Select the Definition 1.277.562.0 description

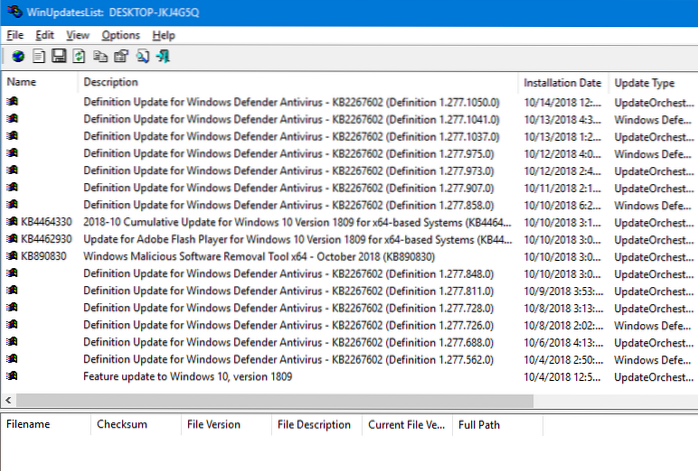pyautogui.click(x=288, y=359)
